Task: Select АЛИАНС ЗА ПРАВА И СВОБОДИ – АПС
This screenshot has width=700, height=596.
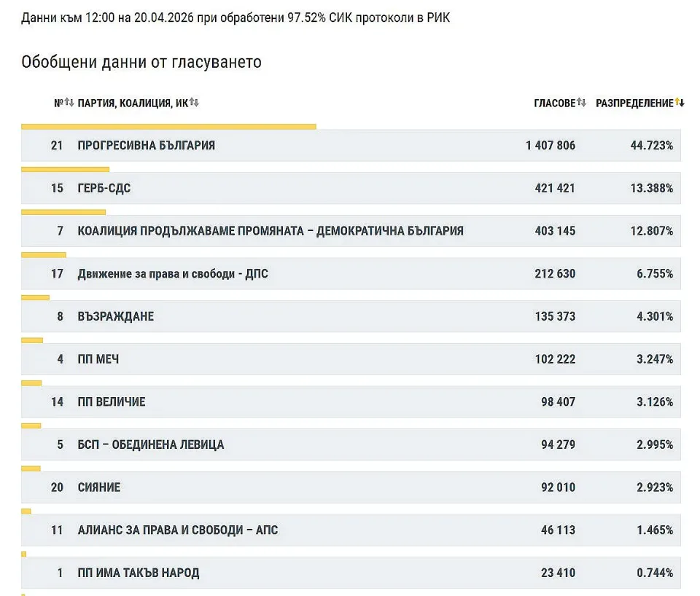Action: (177, 530)
